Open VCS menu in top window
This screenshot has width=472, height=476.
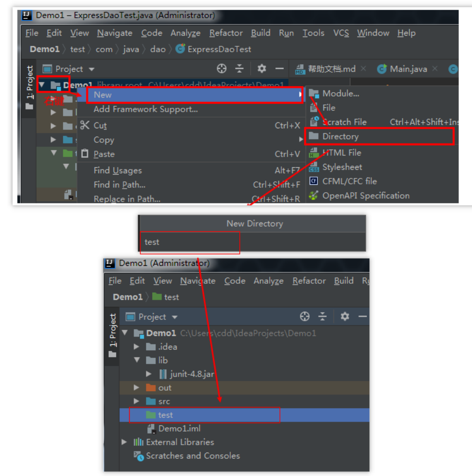[341, 33]
